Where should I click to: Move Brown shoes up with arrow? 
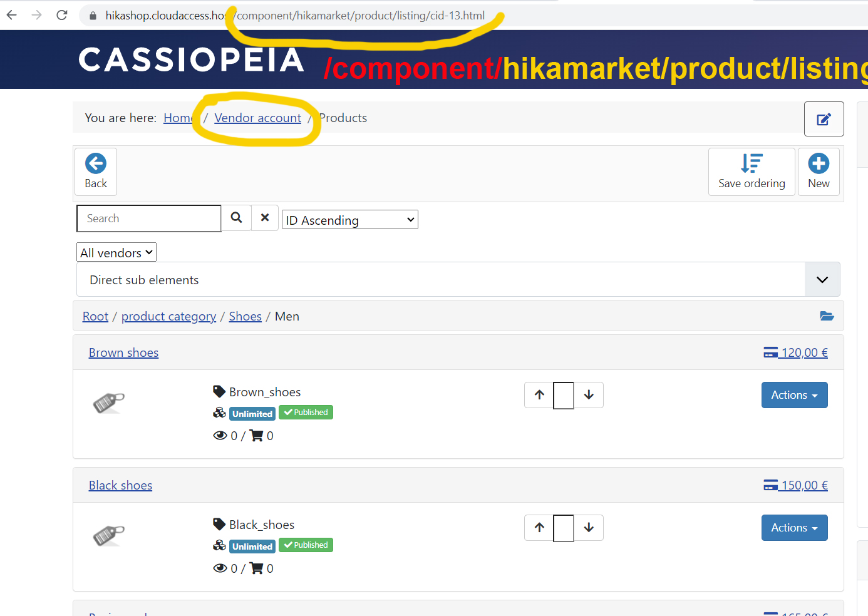click(539, 395)
